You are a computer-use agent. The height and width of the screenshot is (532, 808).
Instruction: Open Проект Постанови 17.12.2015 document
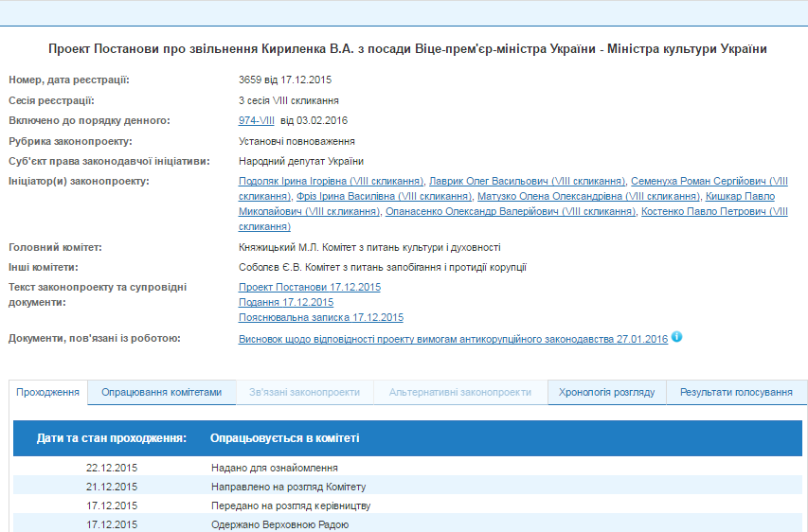pyautogui.click(x=310, y=287)
